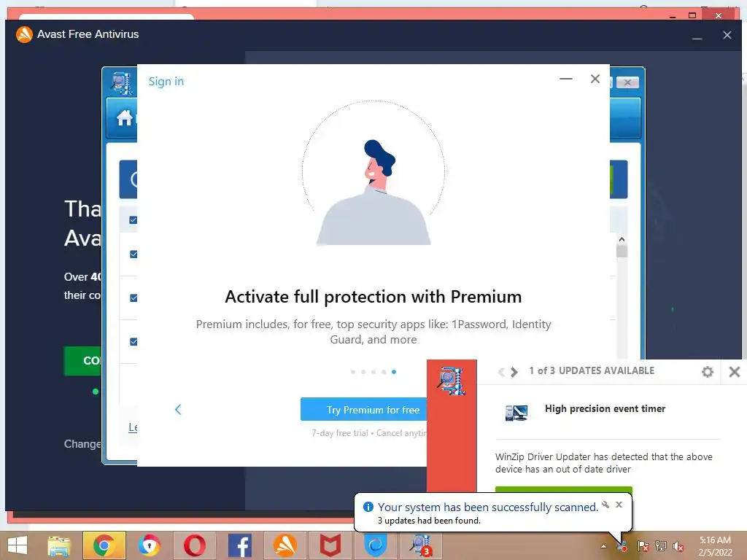Image resolution: width=747 pixels, height=560 pixels.
Task: Open Avast Secure Browser taskbar icon
Action: [x=149, y=545]
